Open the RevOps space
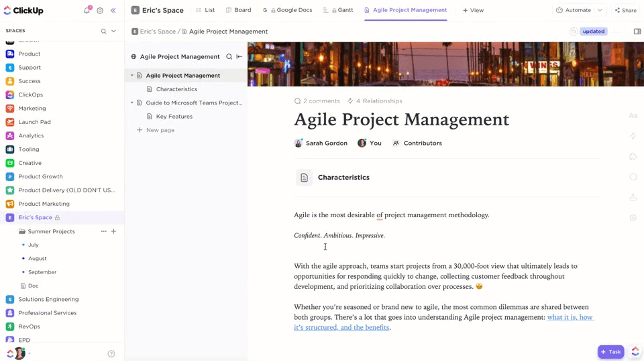This screenshot has height=362, width=644. 29,326
